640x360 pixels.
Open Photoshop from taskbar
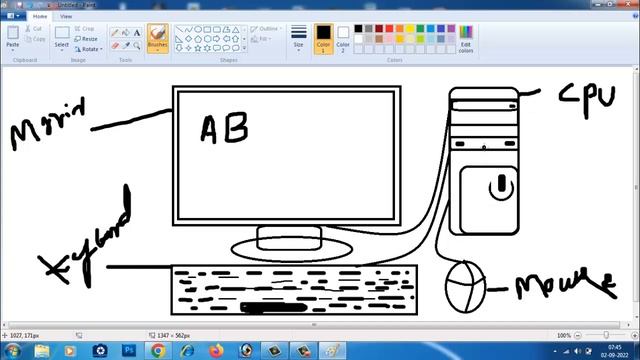coord(129,351)
